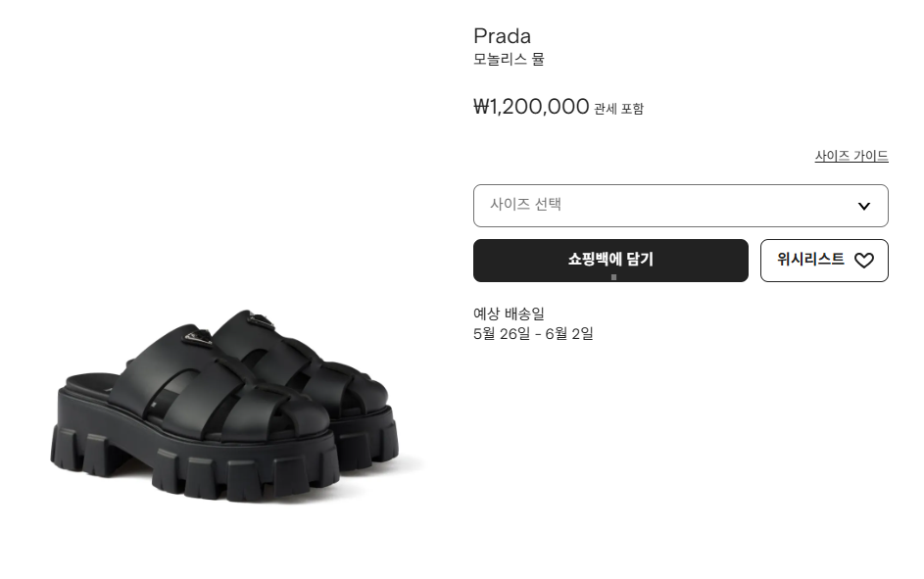Add item with the 쇼핑백에 담기 button

point(610,261)
